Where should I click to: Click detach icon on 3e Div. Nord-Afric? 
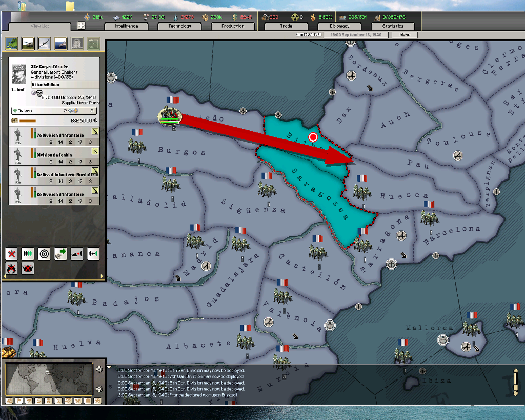[x=95, y=171]
